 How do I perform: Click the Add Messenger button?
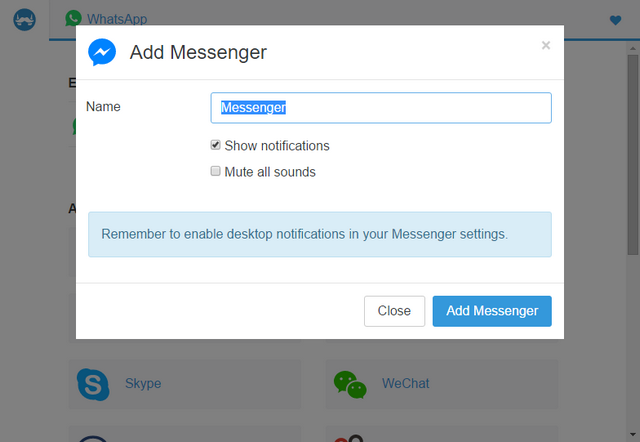tap(492, 311)
